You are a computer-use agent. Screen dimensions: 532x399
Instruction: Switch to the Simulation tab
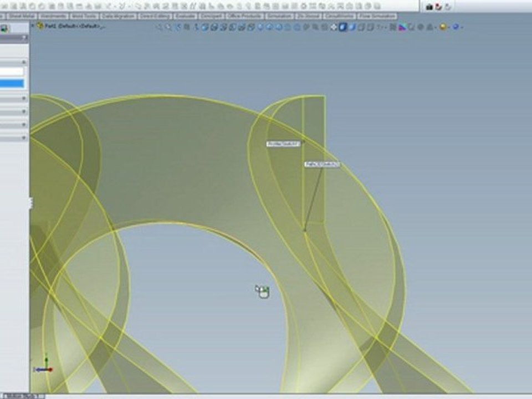tap(279, 16)
